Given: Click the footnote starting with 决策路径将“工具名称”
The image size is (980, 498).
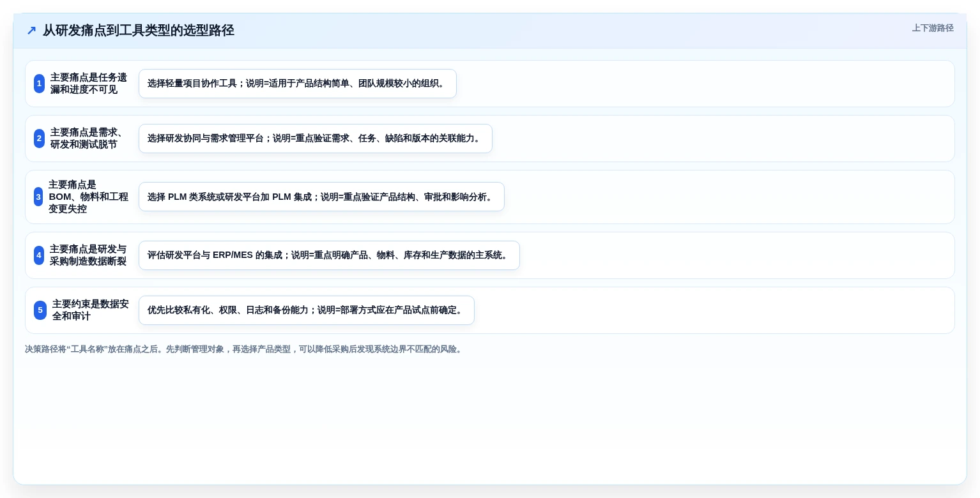Looking at the screenshot, I should click(x=244, y=349).
